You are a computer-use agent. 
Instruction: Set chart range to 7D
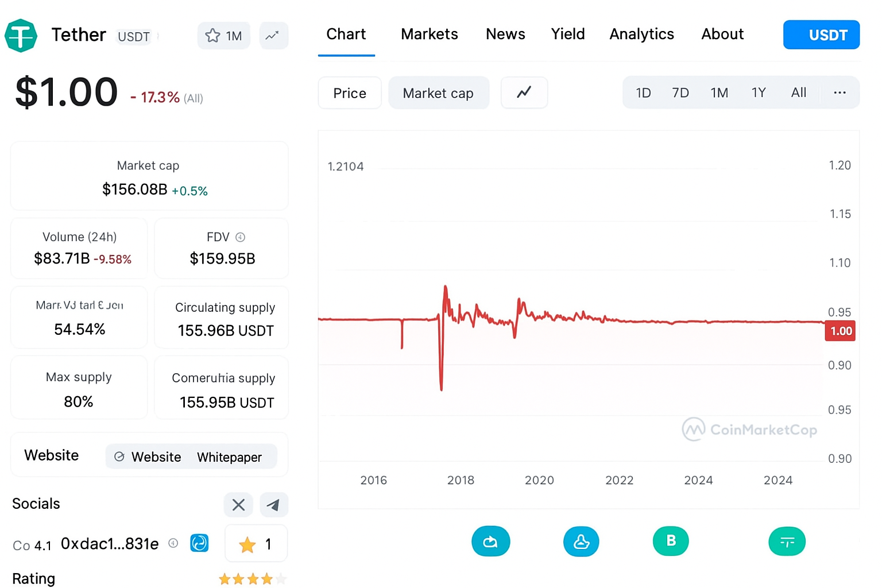[680, 93]
